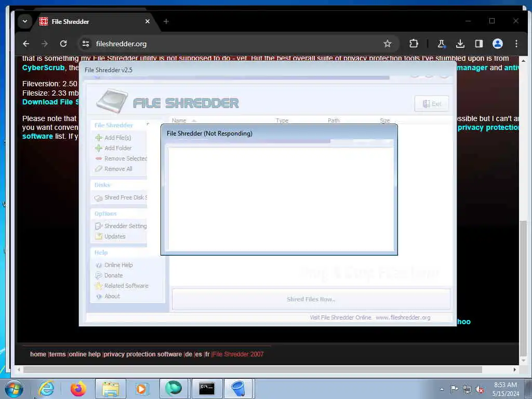Viewport: 532px width, 399px height.
Task: Follow the CyberScrub link
Action: (x=44, y=68)
